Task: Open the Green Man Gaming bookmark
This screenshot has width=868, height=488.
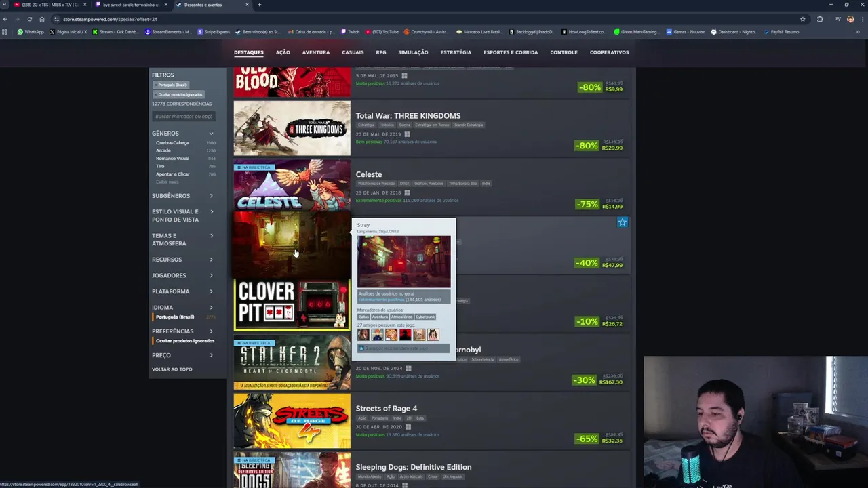Action: click(x=637, y=32)
